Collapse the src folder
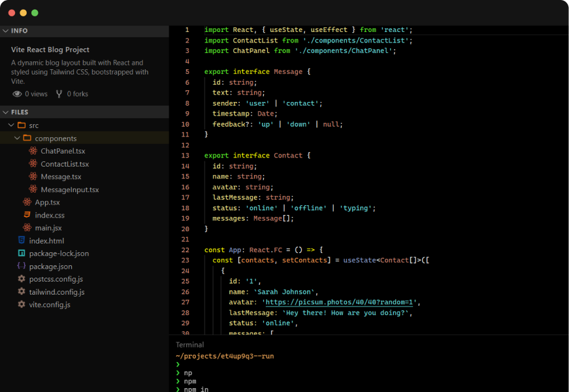Screen dimensions: 569x392 click(x=11, y=125)
